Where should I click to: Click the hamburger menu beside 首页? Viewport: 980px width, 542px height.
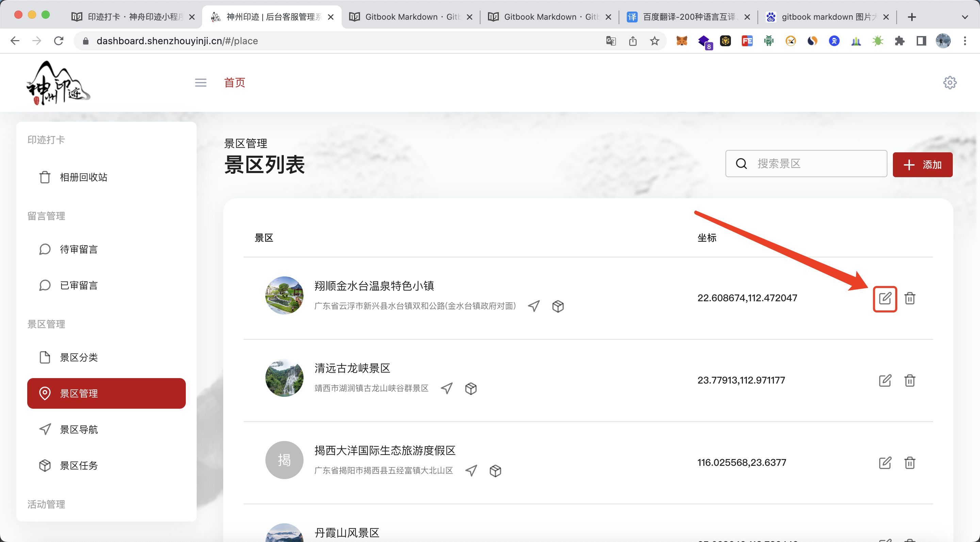pyautogui.click(x=201, y=83)
